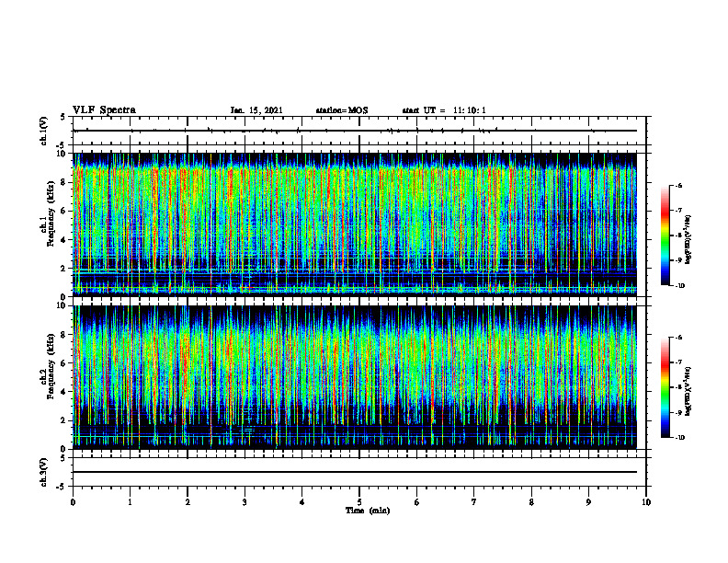Click time axis tick label "3"
Image resolution: width=728 pixels, height=563 pixels.
click(x=245, y=502)
